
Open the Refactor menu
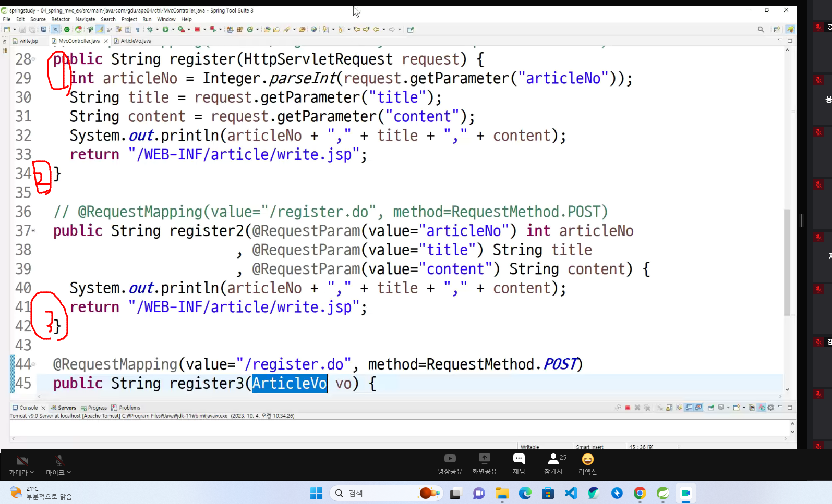(61, 19)
